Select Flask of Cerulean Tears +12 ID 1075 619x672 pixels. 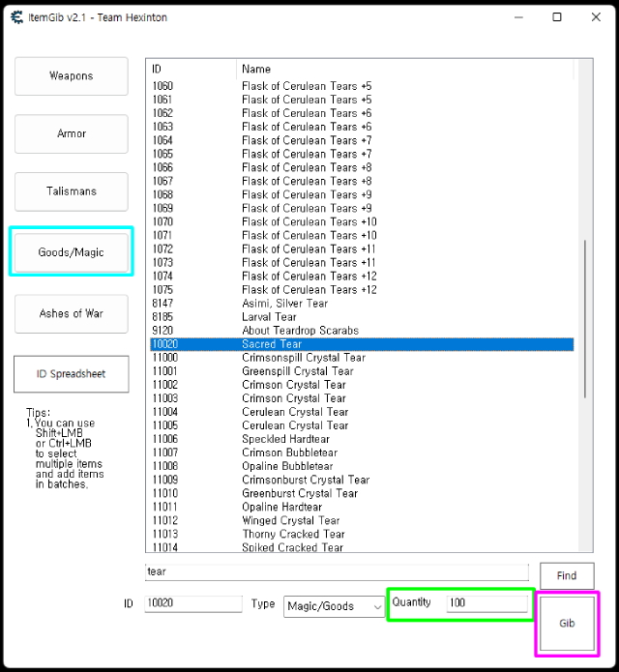pyautogui.click(x=362, y=290)
